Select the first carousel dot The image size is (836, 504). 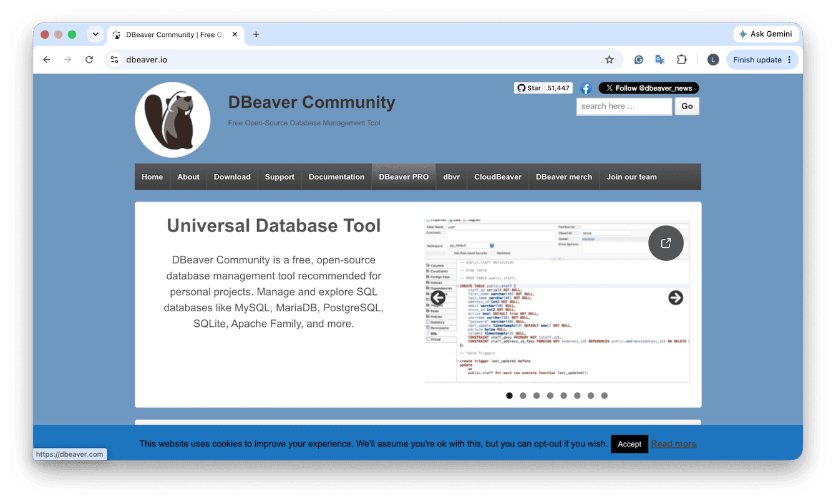pos(509,395)
